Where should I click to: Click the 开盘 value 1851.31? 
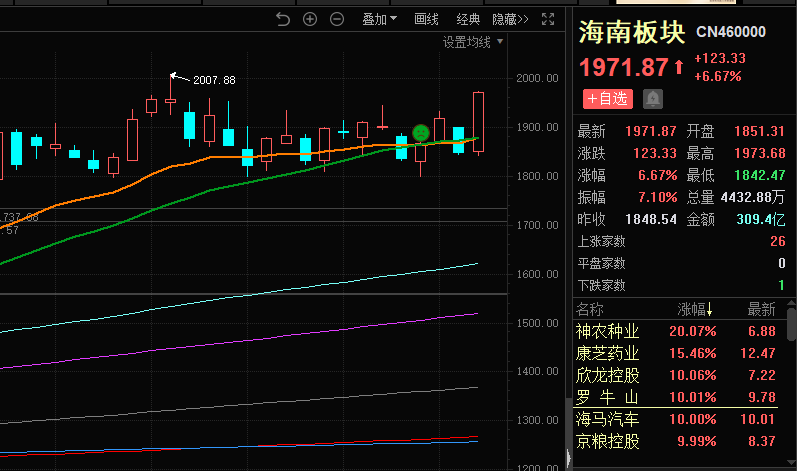tap(759, 131)
